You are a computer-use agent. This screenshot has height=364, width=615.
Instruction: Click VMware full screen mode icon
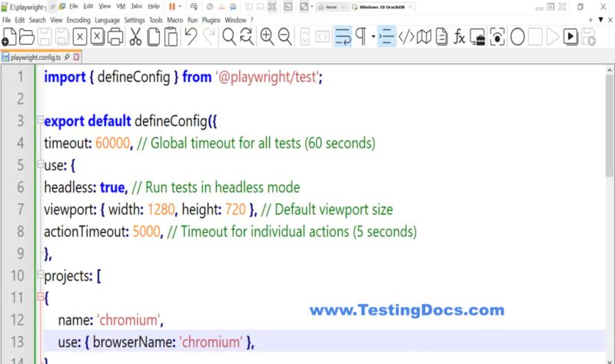pyautogui.click(x=272, y=7)
